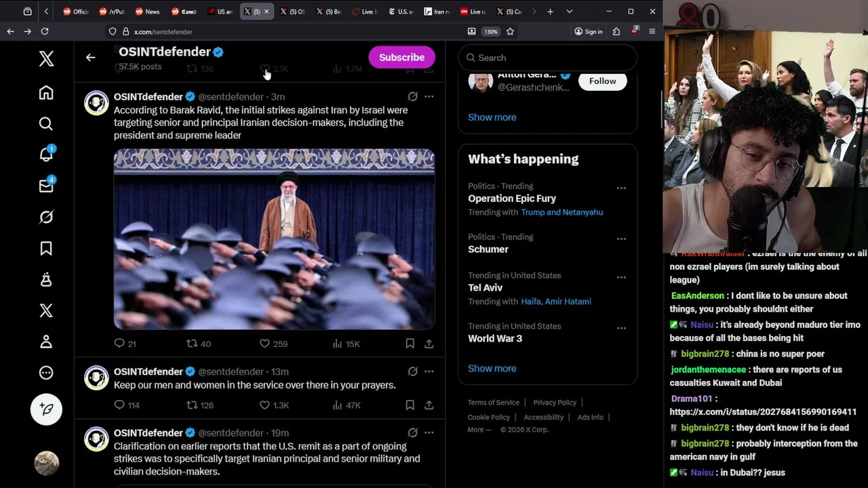Image resolution: width=868 pixels, height=488 pixels.
Task: Share the Barak Ravid post
Action: point(429,344)
